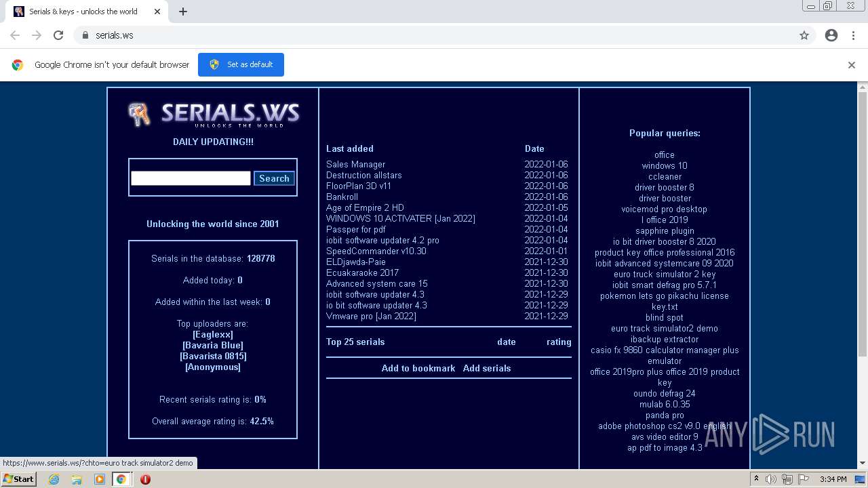
Task: Open popular query 'ibackup extractor'
Action: click(665, 339)
